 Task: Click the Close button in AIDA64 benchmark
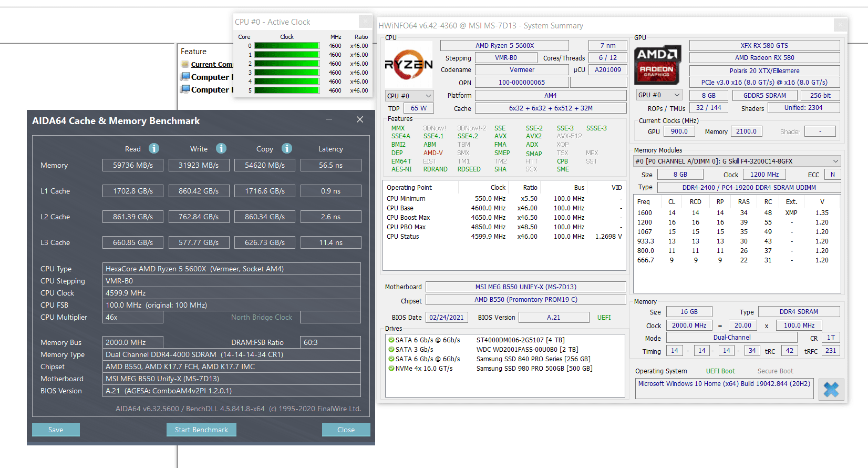[346, 430]
